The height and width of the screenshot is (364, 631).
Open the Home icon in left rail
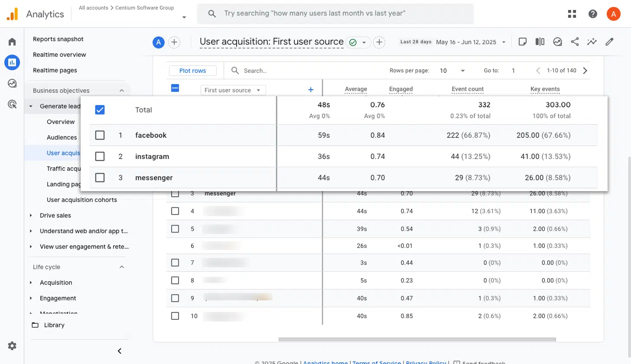(12, 42)
